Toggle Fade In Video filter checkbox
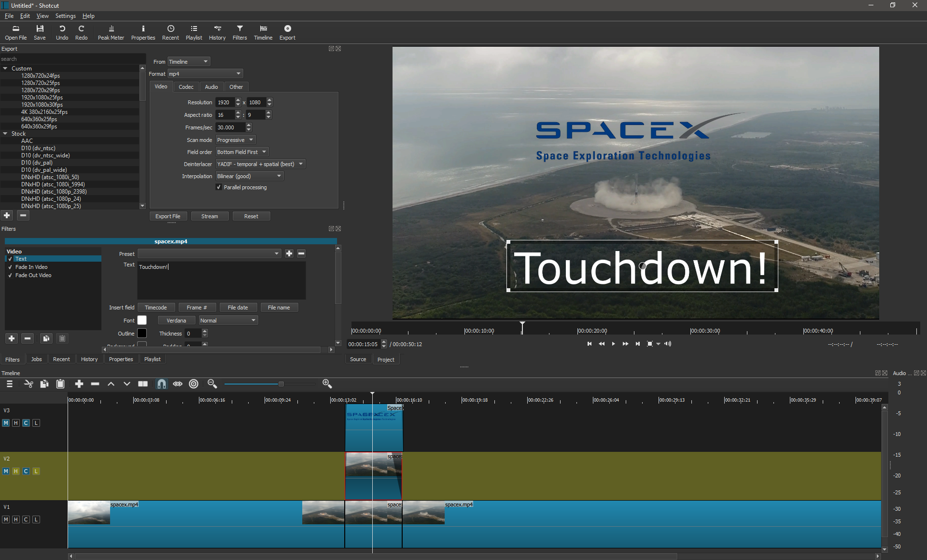927x560 pixels. [x=9, y=267]
